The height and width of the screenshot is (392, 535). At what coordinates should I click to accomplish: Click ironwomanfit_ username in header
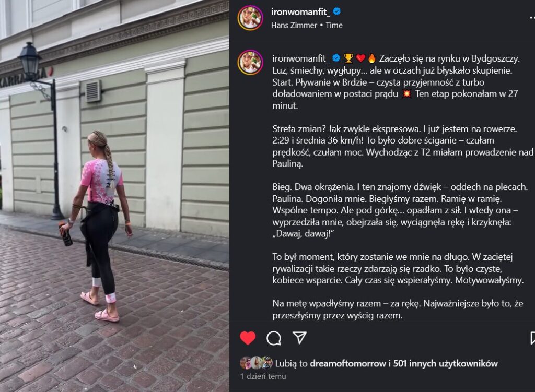click(x=300, y=12)
